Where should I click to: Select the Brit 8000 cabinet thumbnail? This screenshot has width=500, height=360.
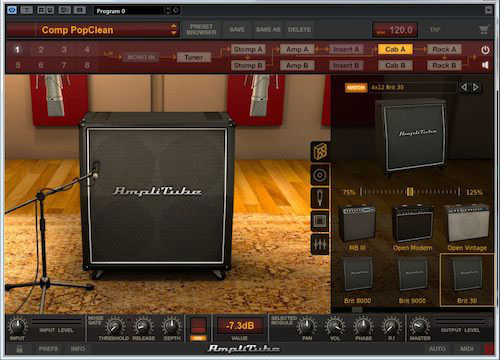click(358, 280)
